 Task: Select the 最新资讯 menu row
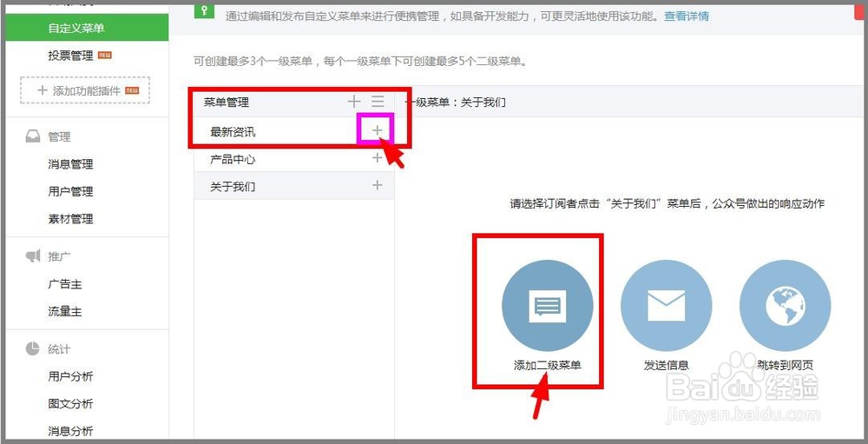(x=294, y=131)
